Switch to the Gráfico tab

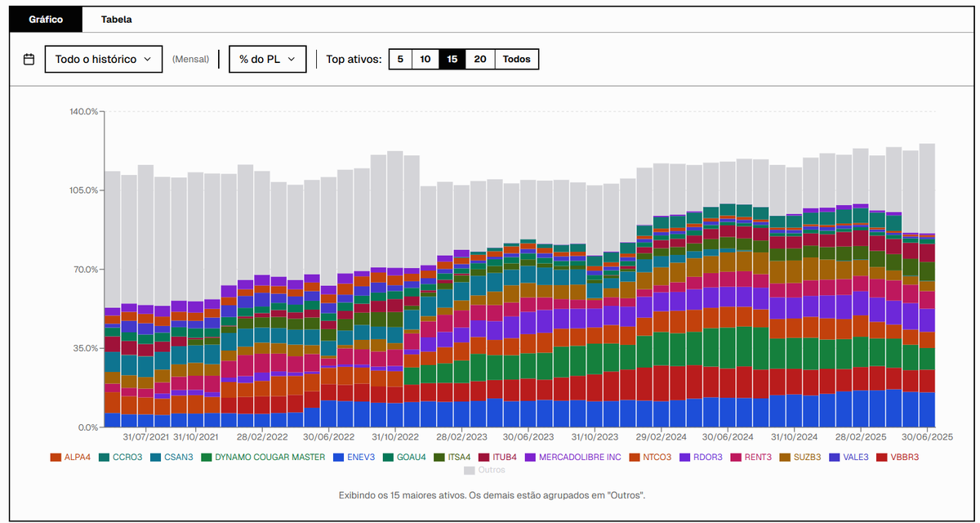(x=47, y=20)
